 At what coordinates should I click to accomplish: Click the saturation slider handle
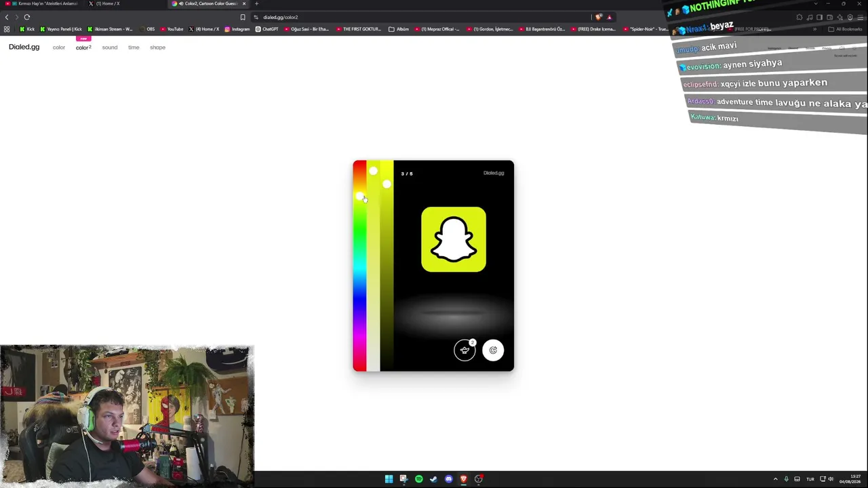(x=373, y=171)
